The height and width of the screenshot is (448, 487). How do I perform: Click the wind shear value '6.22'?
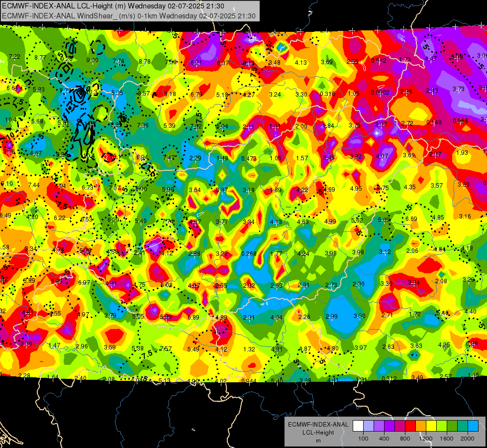pyautogui.click(x=60, y=218)
